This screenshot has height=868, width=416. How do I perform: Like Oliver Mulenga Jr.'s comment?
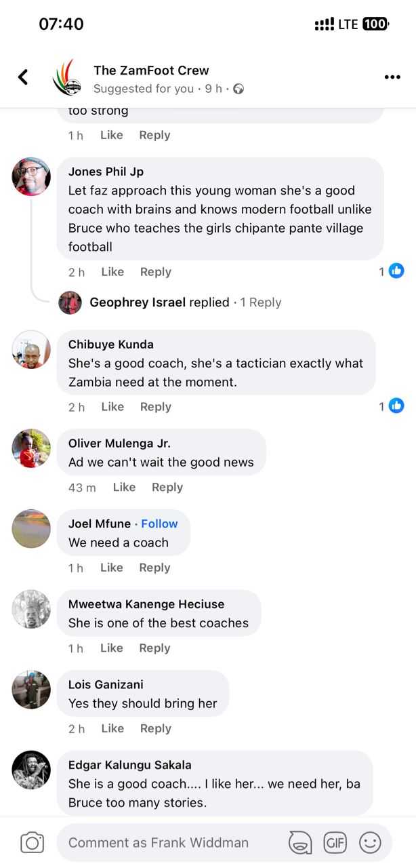click(124, 487)
